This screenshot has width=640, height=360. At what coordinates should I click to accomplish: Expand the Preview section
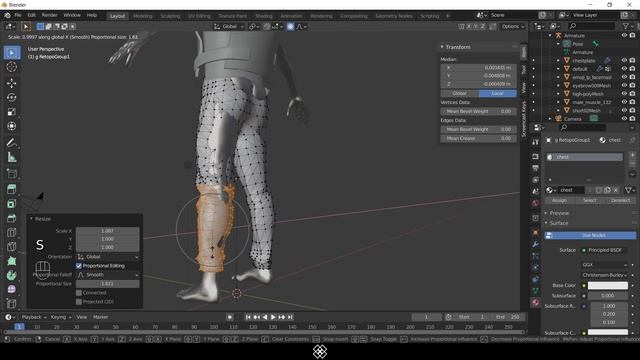point(546,213)
